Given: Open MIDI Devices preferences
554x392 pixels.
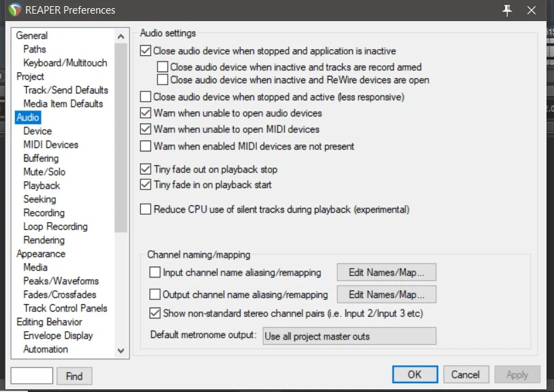Looking at the screenshot, I should tap(51, 145).
